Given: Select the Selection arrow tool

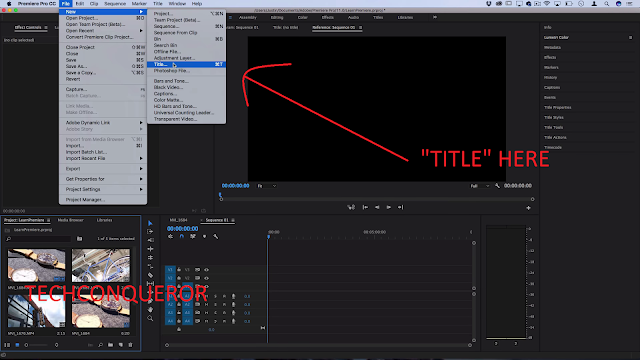Looking at the screenshot, I should coord(150,223).
